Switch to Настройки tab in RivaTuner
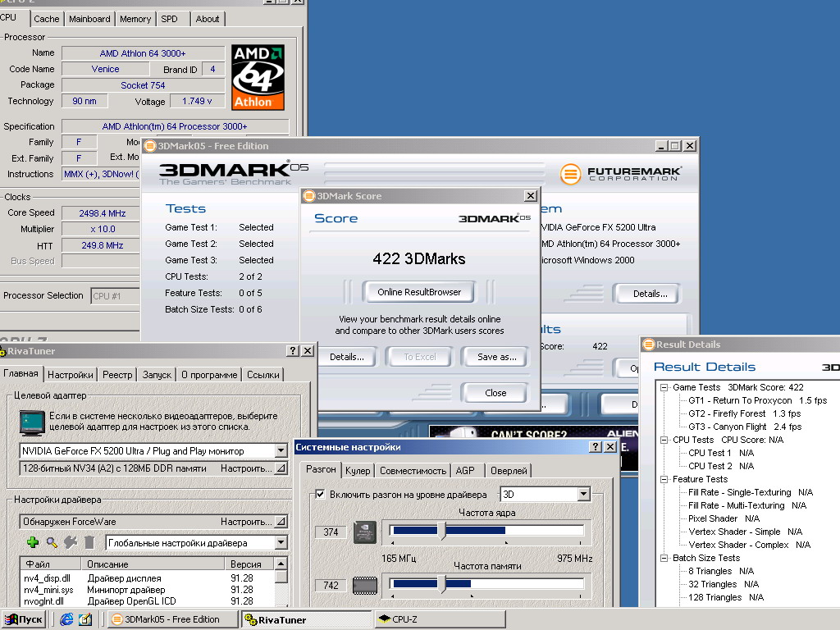840x630 pixels. click(x=71, y=374)
